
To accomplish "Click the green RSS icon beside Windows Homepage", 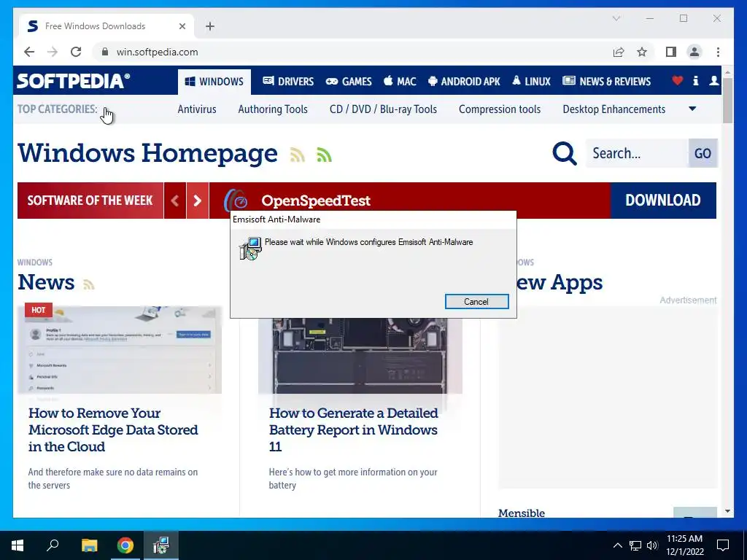I will [324, 155].
